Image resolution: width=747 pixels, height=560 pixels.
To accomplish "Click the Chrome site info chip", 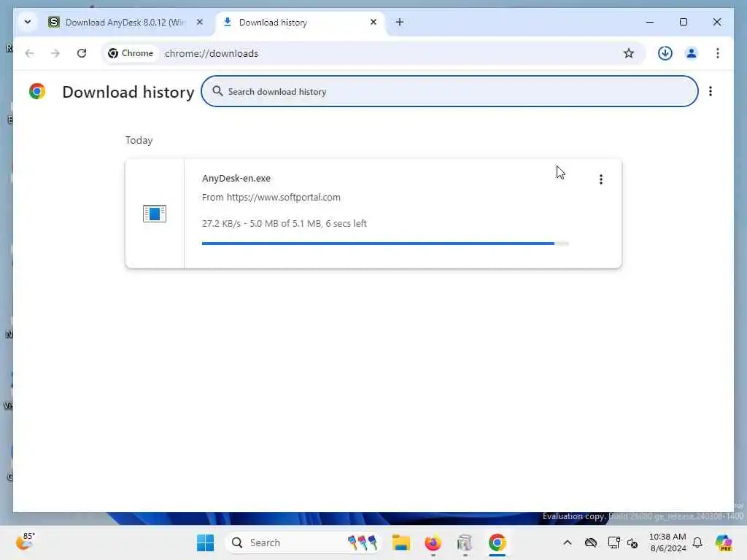I will click(131, 53).
